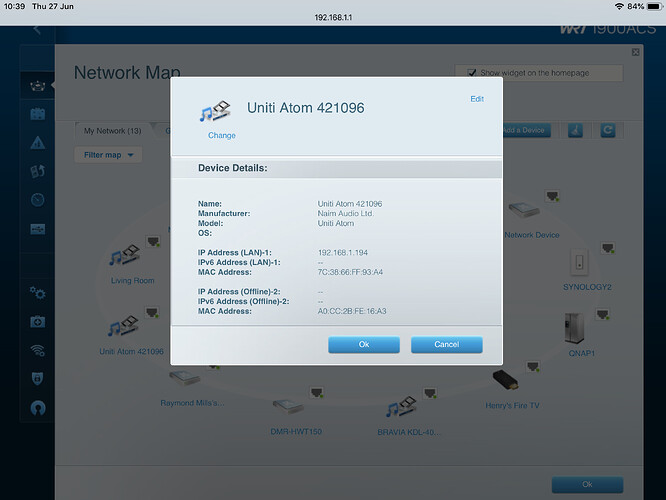
Task: Click the Living Room wired connection badge
Action: pos(153,242)
